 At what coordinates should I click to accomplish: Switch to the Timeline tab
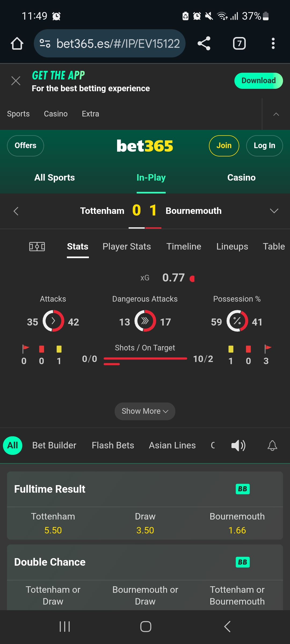coord(184,246)
